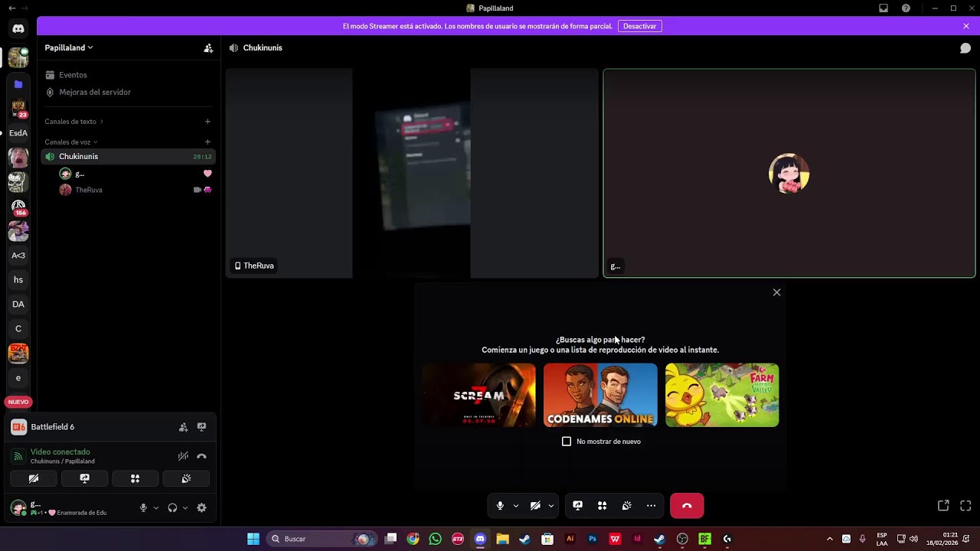Toggle camera in the voice panel
Screen dimensions: 980x551
34,479
